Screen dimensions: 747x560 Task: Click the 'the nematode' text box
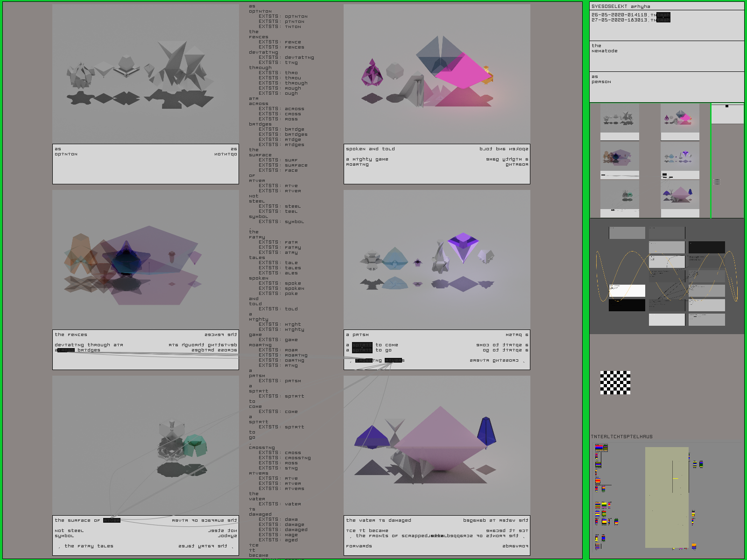(666, 56)
